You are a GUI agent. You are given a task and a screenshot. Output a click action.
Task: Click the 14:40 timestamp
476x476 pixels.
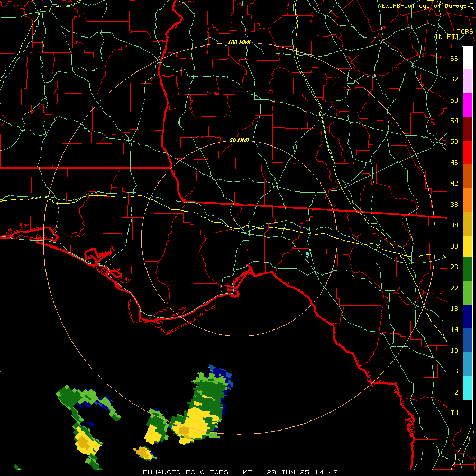tap(326, 472)
